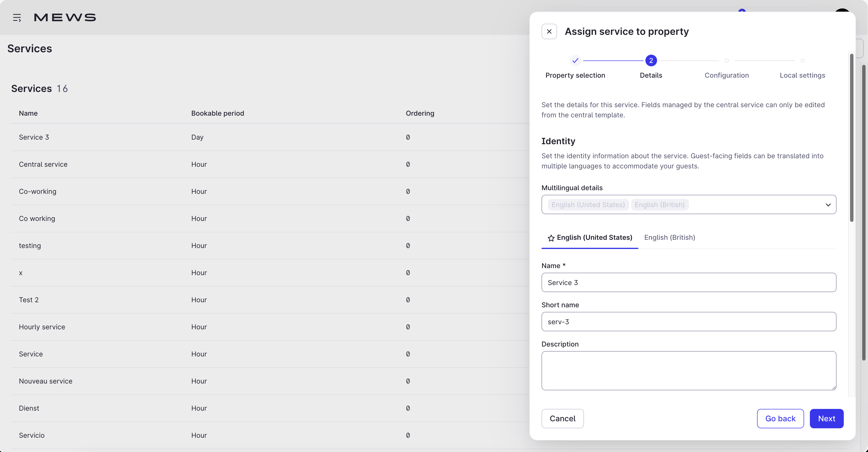Click the Go back button
Image resolution: width=868 pixels, height=452 pixels.
780,419
